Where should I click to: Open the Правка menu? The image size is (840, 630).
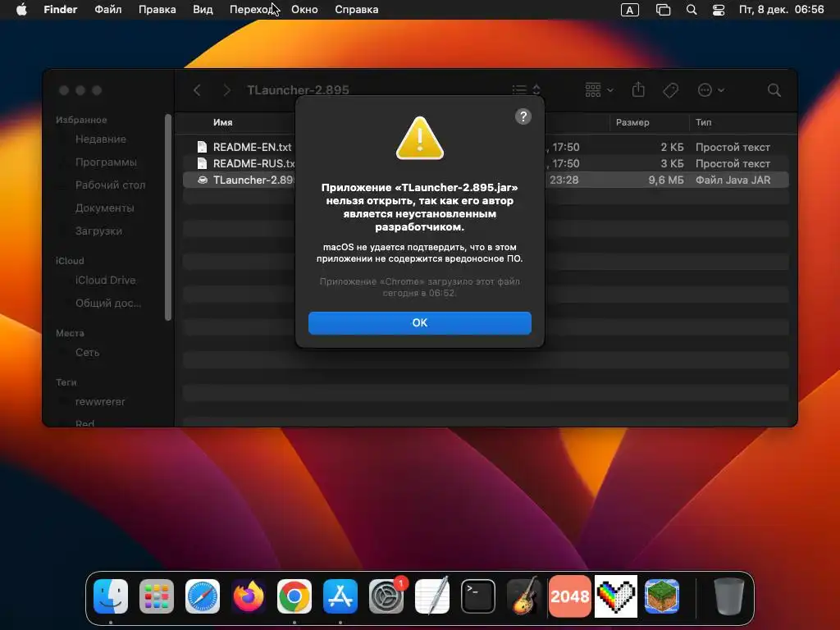(x=157, y=10)
